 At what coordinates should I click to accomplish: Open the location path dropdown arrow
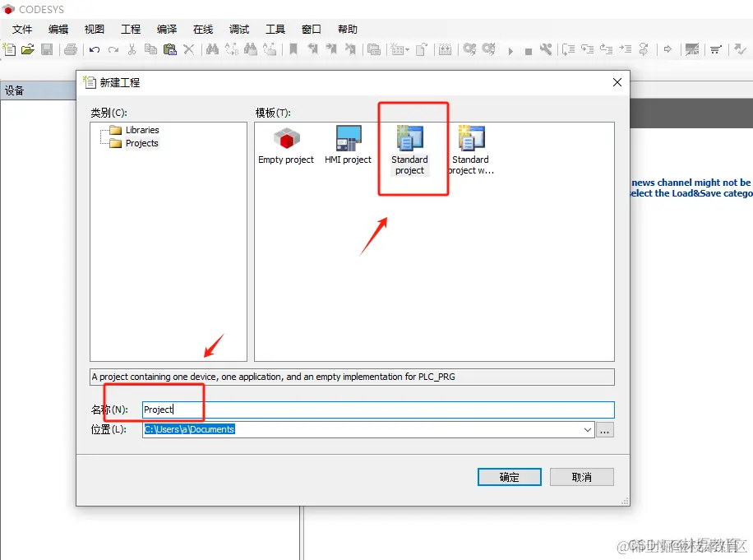(587, 430)
